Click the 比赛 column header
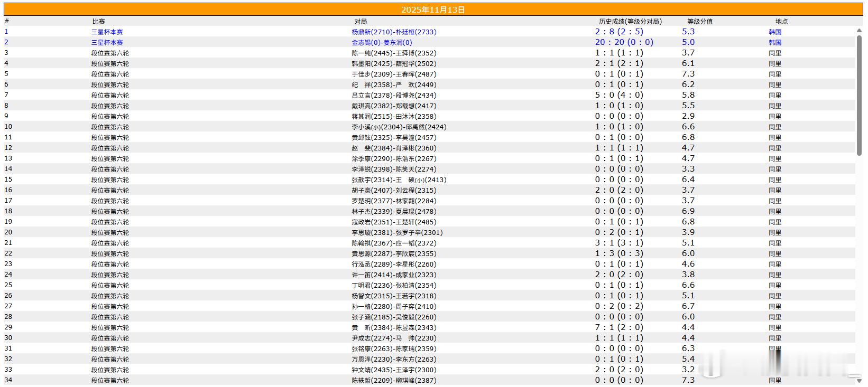Screen dimensions: 868x387 (99, 22)
